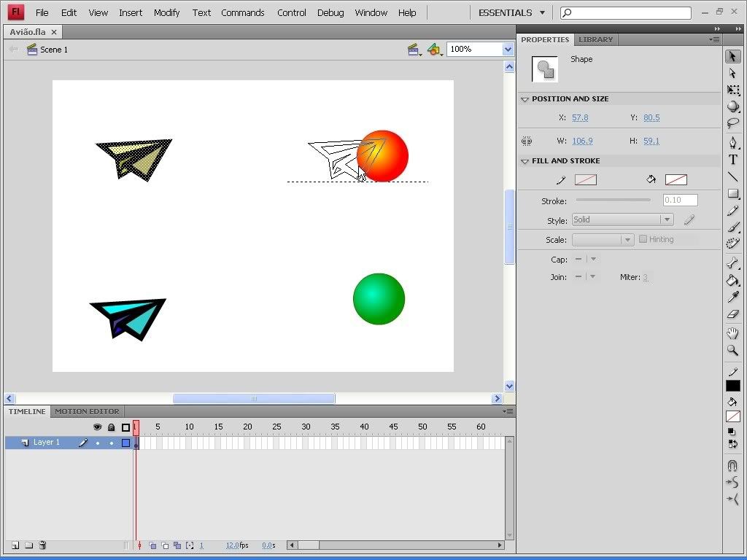747x560 pixels.
Task: Open the stage zoom 100% dropdown
Action: point(508,49)
